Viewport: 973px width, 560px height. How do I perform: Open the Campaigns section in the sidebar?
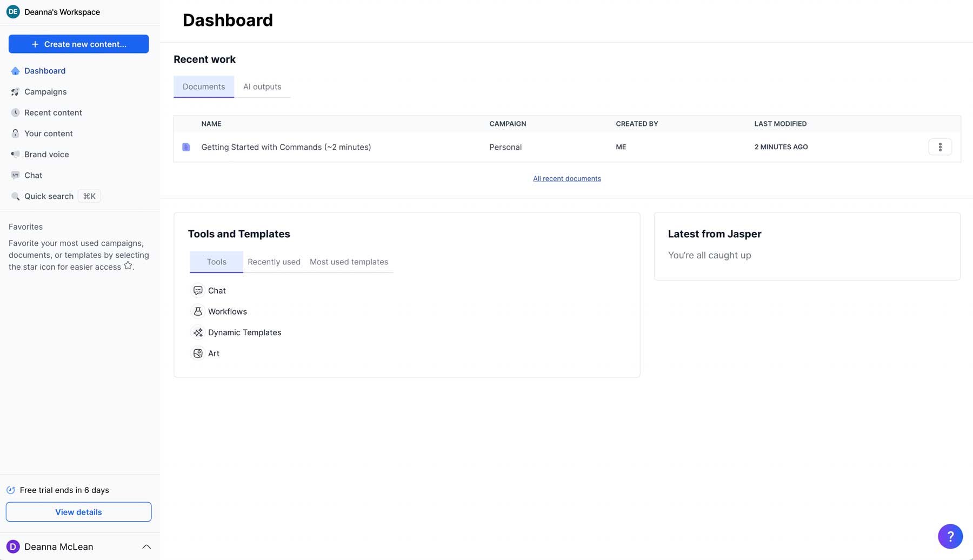[x=45, y=91]
